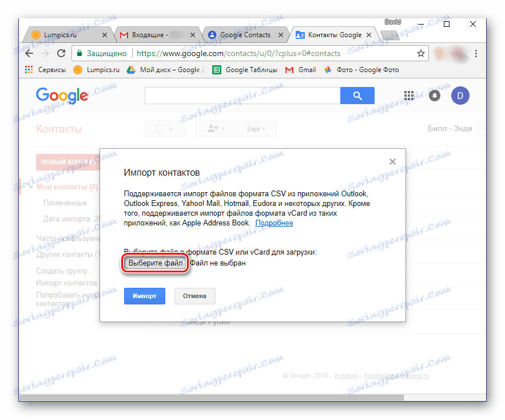The width and height of the screenshot is (505, 420).
Task: Open Lumpics.ru bookmark
Action: (96, 70)
